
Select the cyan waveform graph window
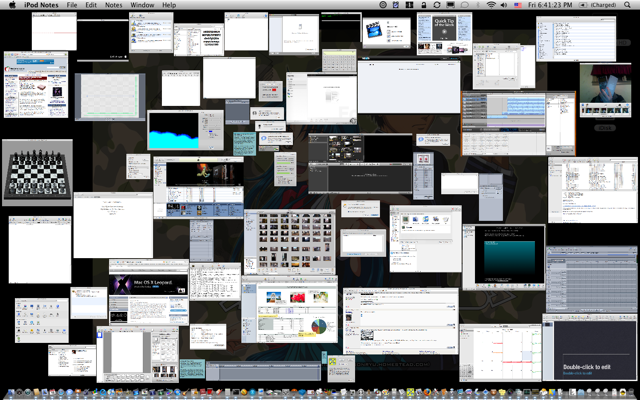click(185, 130)
